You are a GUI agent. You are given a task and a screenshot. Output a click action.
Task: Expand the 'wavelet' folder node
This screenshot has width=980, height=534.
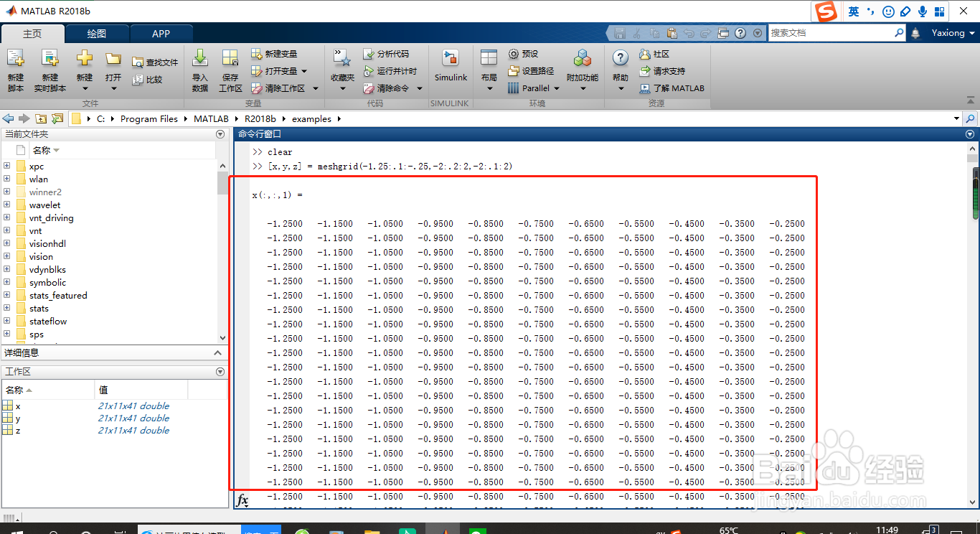tap(6, 205)
